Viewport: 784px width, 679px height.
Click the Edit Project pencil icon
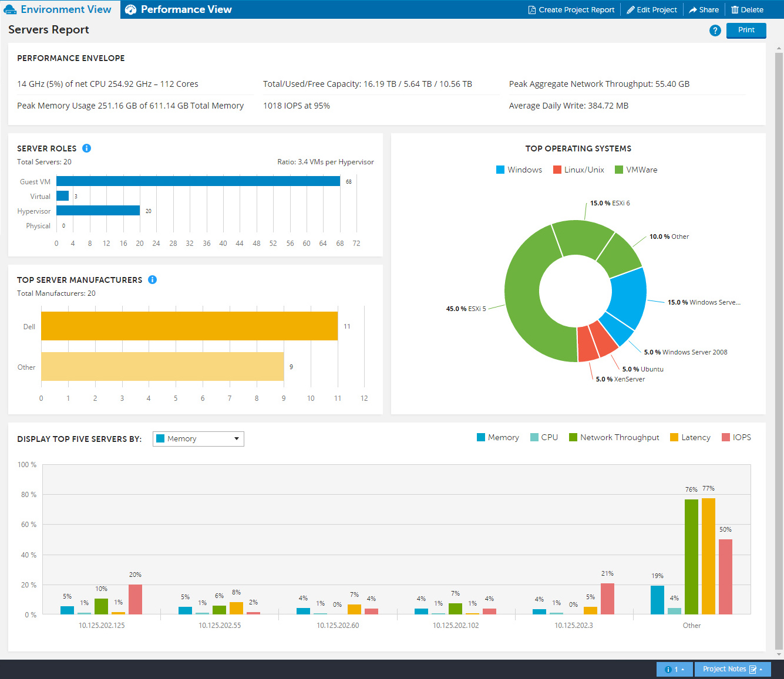click(x=630, y=9)
